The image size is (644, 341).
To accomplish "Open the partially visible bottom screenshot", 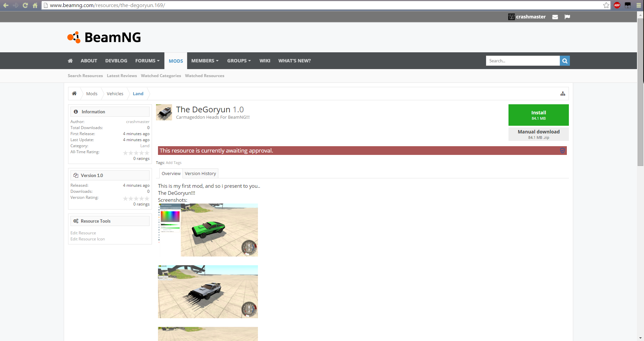I will [x=208, y=334].
